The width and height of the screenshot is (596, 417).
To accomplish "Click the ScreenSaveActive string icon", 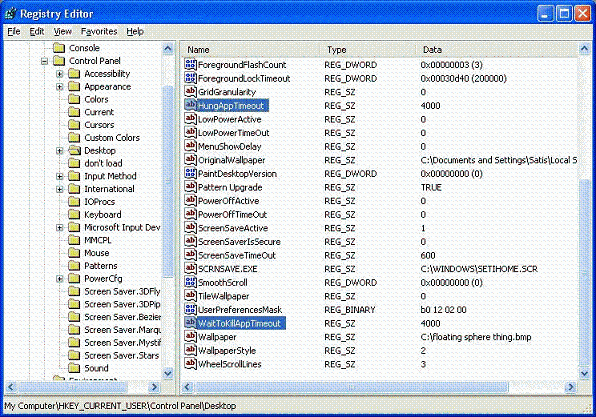I will coord(190,228).
